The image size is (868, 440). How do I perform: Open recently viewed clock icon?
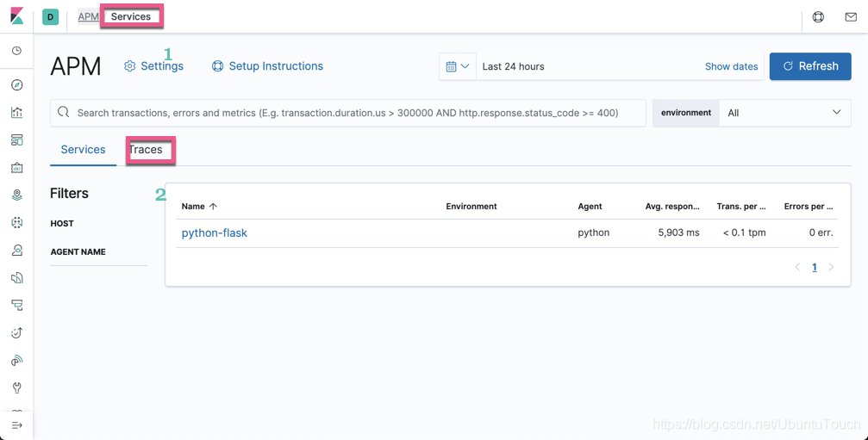point(16,51)
